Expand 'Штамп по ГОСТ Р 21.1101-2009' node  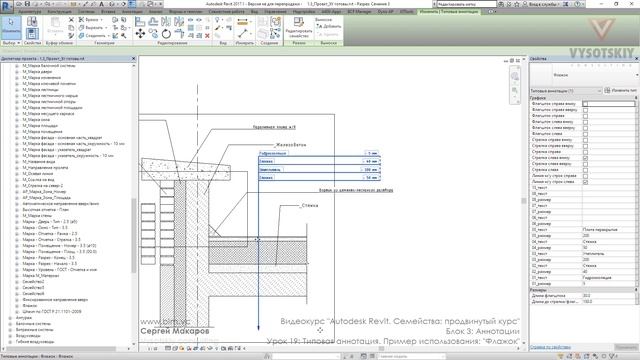click(x=17, y=312)
